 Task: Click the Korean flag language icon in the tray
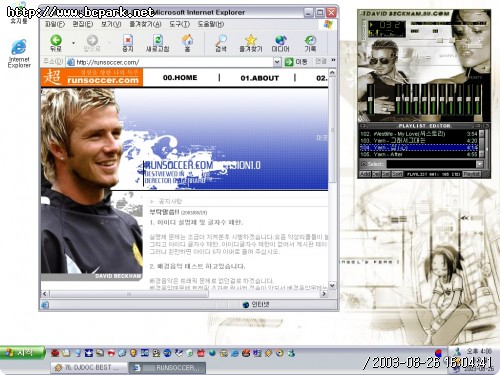click(439, 353)
